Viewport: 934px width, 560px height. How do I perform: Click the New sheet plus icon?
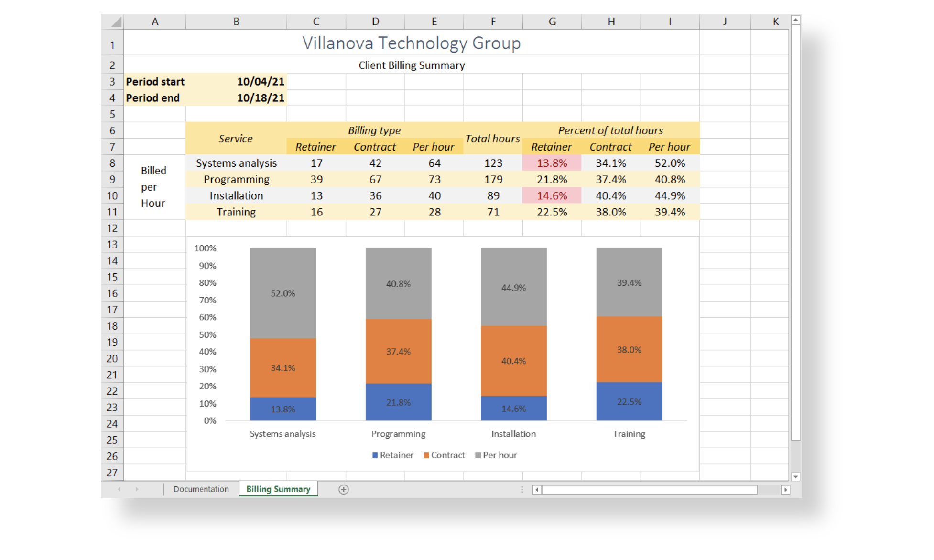[x=343, y=489]
